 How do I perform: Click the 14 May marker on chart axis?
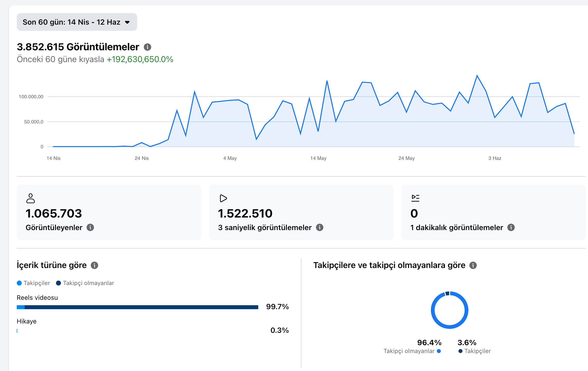(x=318, y=158)
